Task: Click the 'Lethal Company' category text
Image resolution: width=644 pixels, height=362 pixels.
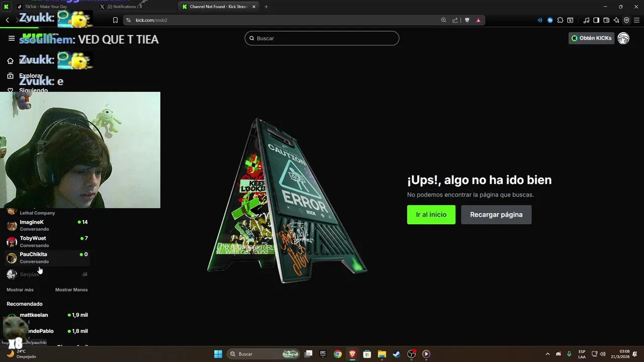Action: 37,213
